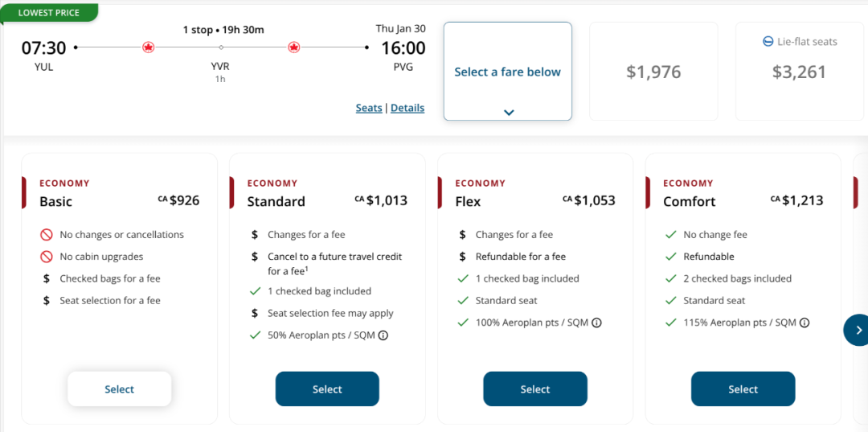Viewport: 868px width, 432px height.
Task: Click info icon beside 50% Aeroplan pts
Action: [x=383, y=335]
